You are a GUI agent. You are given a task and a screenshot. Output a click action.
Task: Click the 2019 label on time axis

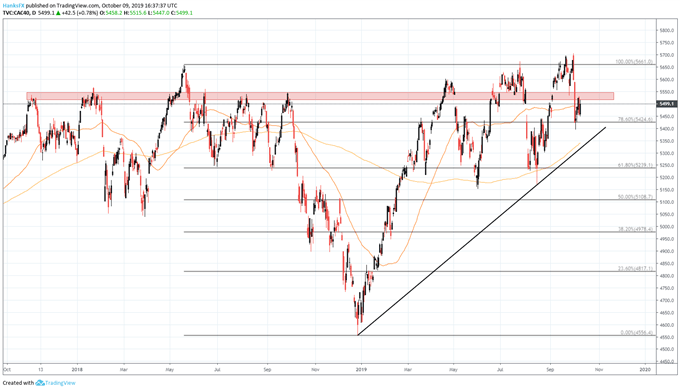tap(361, 370)
